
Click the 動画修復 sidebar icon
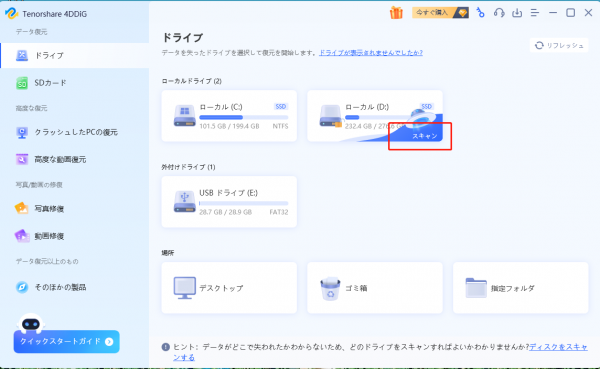22,236
